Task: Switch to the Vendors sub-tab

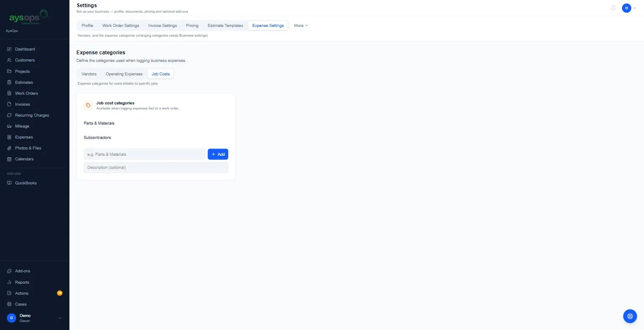Action: (89, 74)
